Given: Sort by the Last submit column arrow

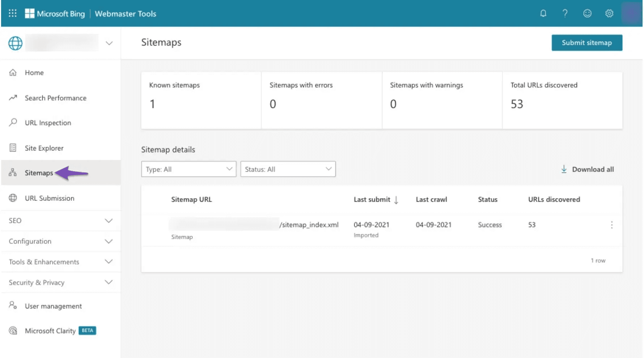Looking at the screenshot, I should point(396,200).
